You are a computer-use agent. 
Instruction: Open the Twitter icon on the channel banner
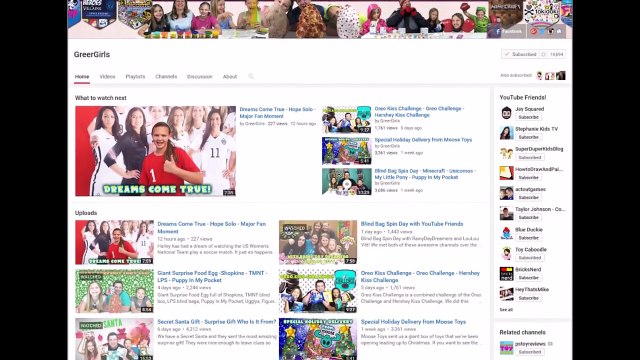click(x=542, y=31)
